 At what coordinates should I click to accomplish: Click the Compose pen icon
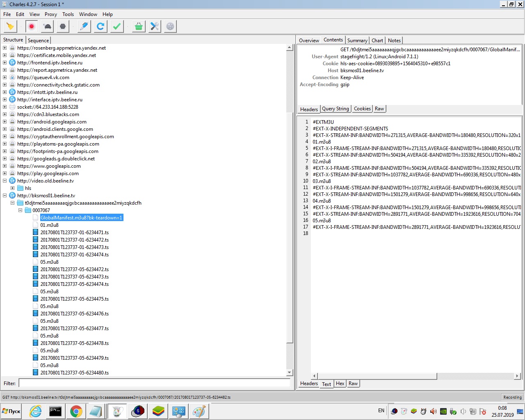[84, 27]
